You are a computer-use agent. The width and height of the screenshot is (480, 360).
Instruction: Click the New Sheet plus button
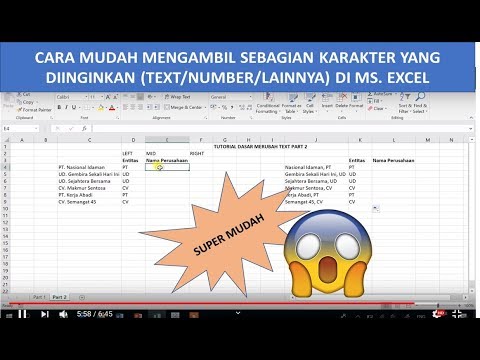82,297
